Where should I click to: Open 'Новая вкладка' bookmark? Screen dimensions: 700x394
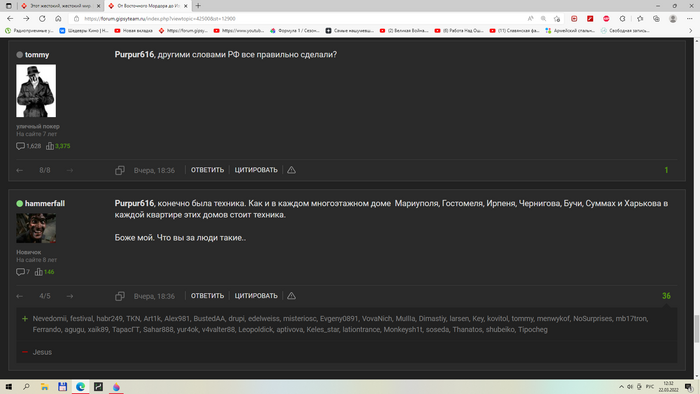(133, 31)
